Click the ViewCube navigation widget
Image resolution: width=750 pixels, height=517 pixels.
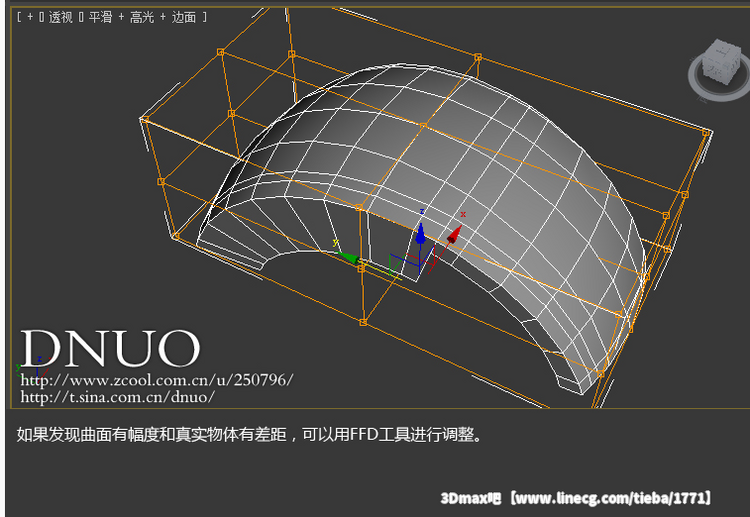coord(720,70)
